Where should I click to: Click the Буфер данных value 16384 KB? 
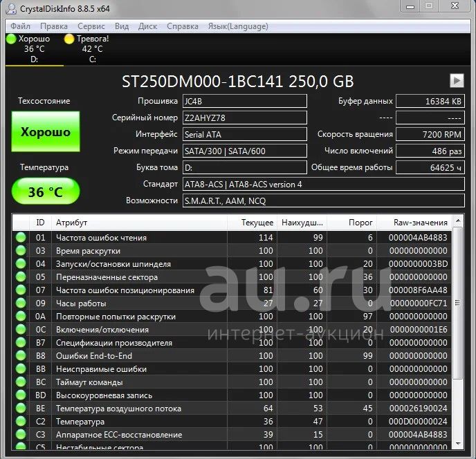coord(430,101)
